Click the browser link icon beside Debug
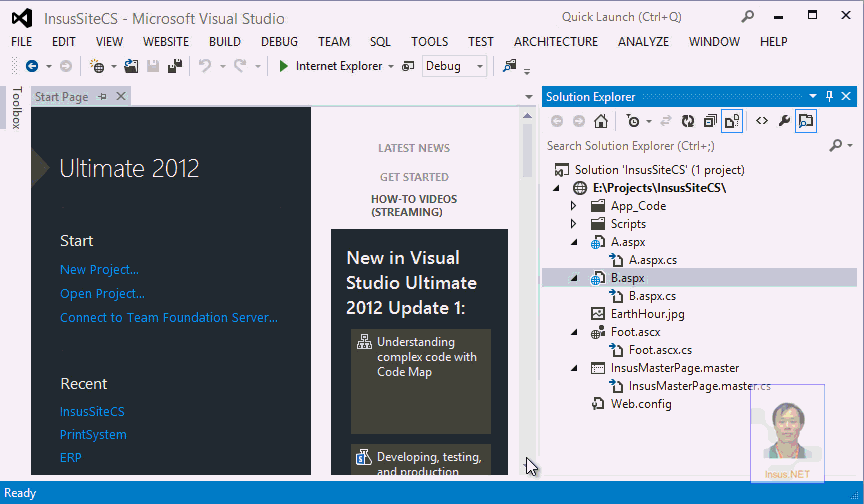The image size is (864, 504). coord(408,66)
